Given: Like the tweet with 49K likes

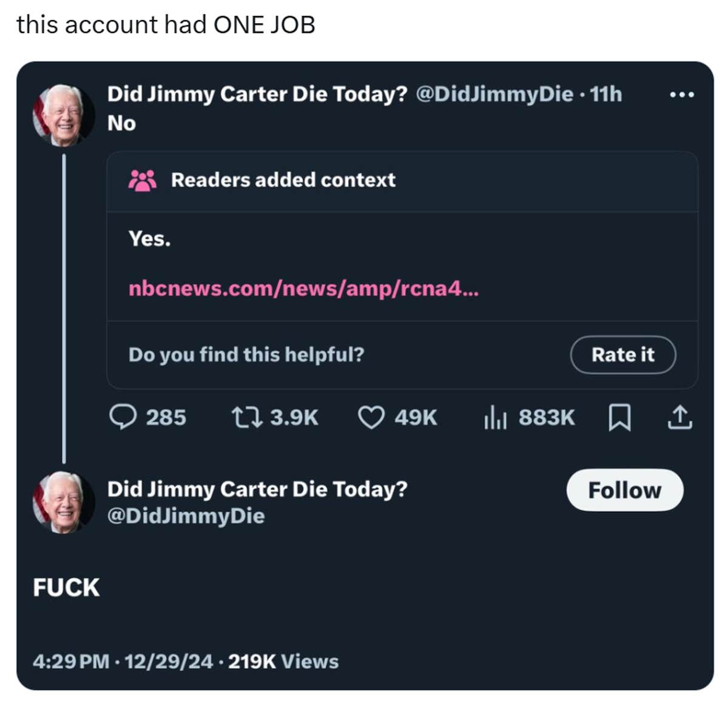Looking at the screenshot, I should coord(371,417).
